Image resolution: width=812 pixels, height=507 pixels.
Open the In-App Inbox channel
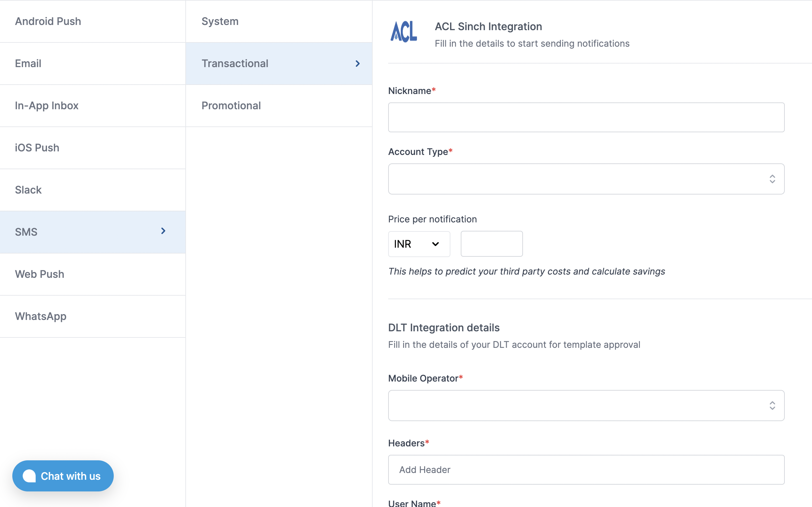(x=47, y=106)
